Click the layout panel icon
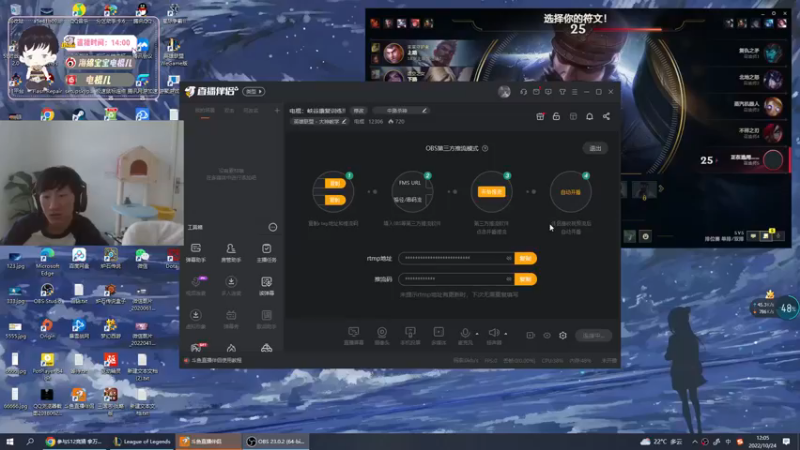This screenshot has width=800, height=450. click(x=573, y=116)
